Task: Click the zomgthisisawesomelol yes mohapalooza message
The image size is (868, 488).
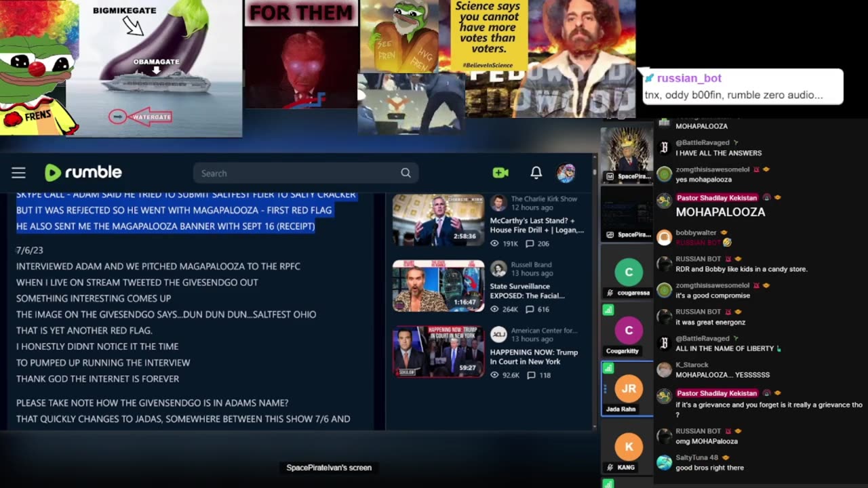Action: click(x=703, y=180)
